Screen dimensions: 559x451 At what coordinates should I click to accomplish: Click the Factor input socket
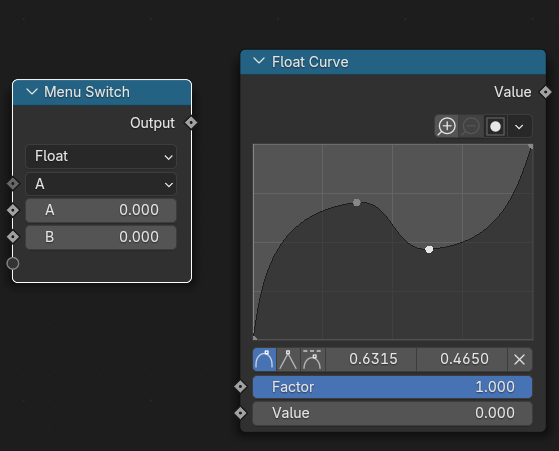click(x=240, y=386)
